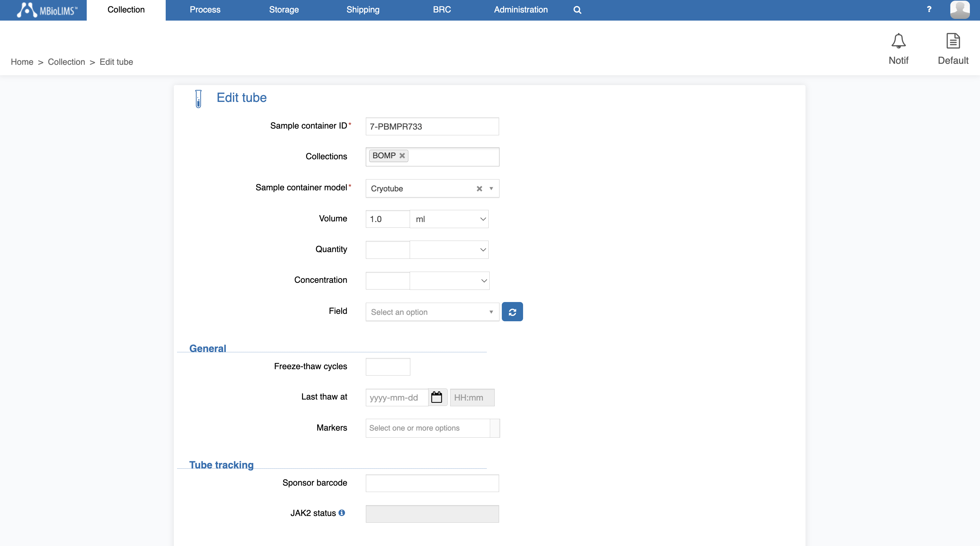The width and height of the screenshot is (980, 546).
Task: Click the General section heading
Action: [x=208, y=348]
